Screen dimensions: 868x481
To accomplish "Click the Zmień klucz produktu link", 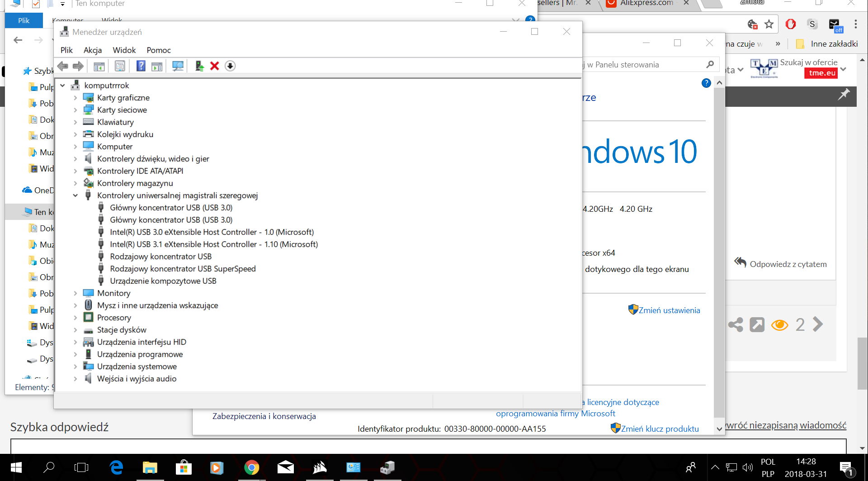I will (660, 429).
